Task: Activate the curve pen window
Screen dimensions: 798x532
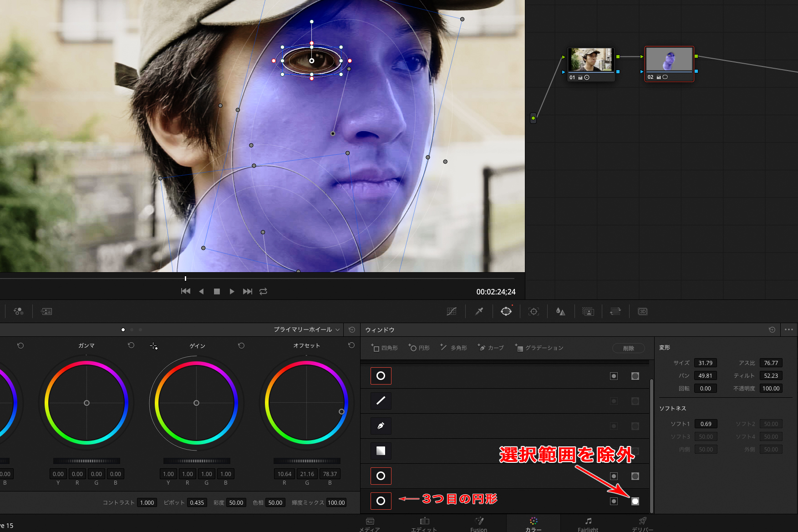Action: coord(381,426)
